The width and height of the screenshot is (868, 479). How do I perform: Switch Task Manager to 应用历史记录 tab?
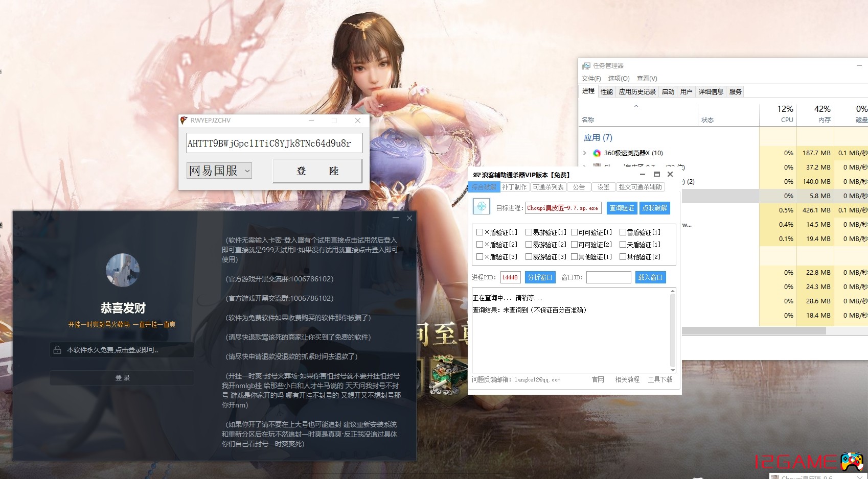637,92
